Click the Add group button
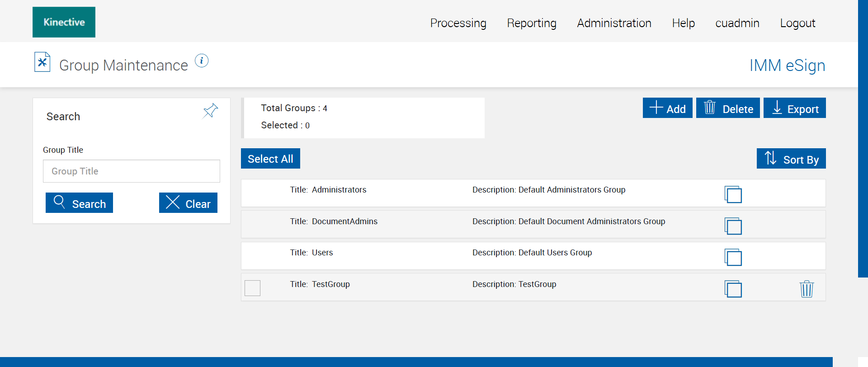The image size is (868, 367). [667, 108]
